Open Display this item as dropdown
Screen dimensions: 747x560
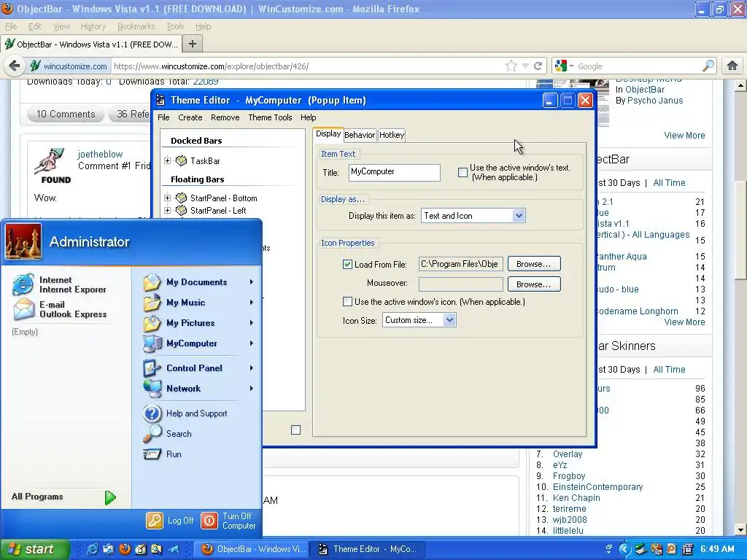pyautogui.click(x=519, y=216)
